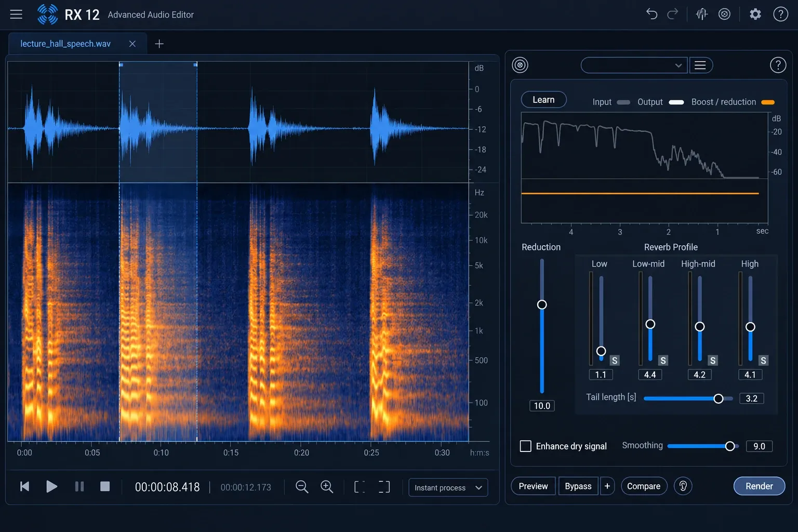Solo the High-mid band

click(713, 361)
